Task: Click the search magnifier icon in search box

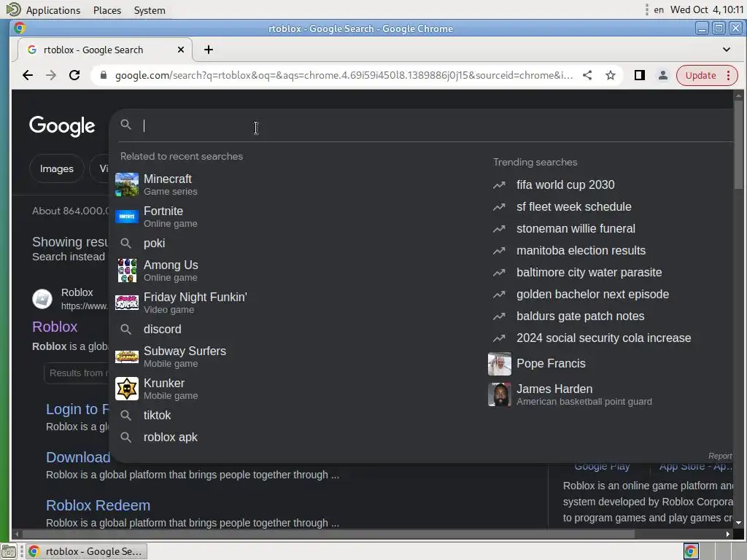Action: (x=125, y=125)
